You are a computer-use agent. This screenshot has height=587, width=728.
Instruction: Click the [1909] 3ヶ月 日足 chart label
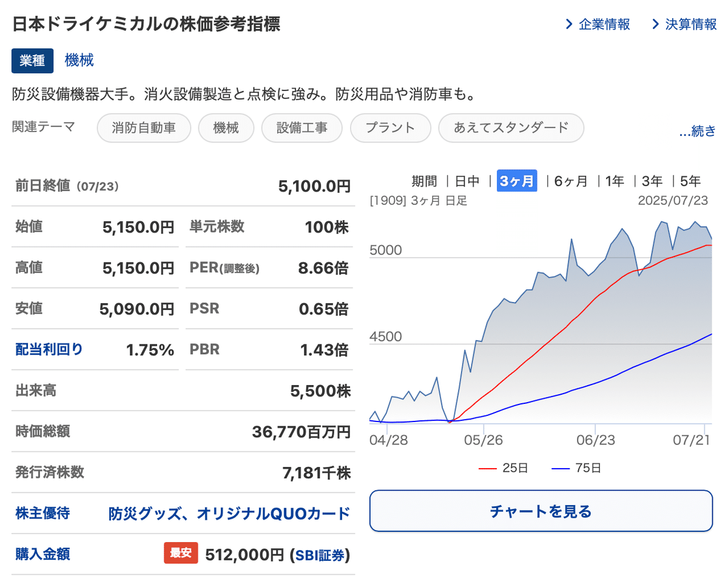[419, 201]
